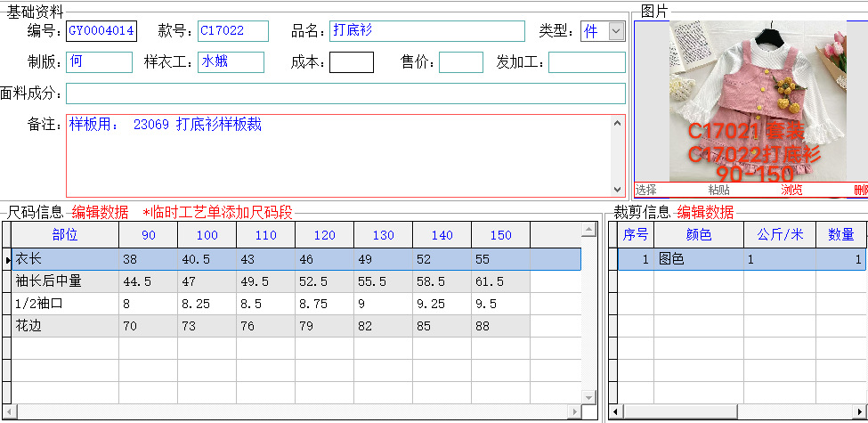Screen dimensions: 868x423
Task: Click the size 140 column header
Action: click(442, 235)
